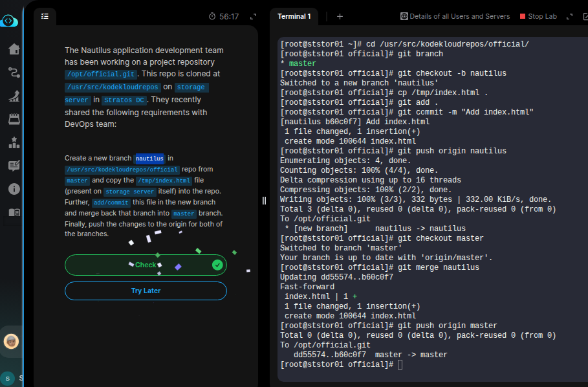
Task: Add a new terminal tab
Action: (340, 16)
